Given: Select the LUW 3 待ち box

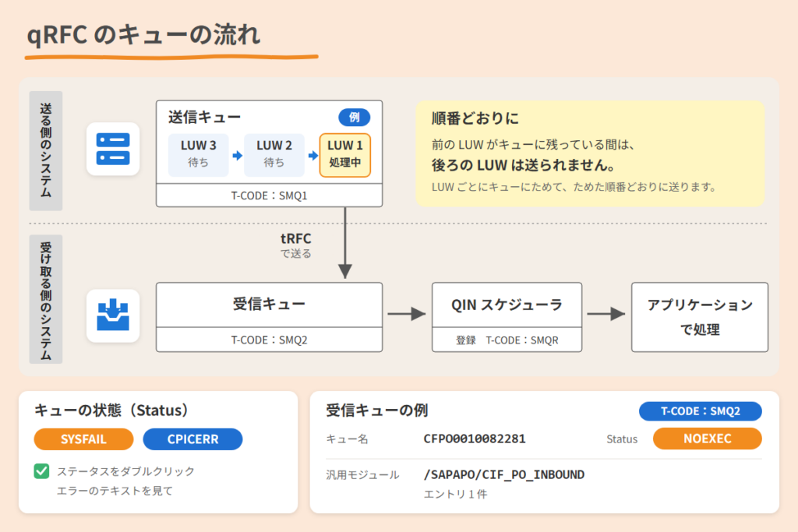Looking at the screenshot, I should tap(199, 155).
